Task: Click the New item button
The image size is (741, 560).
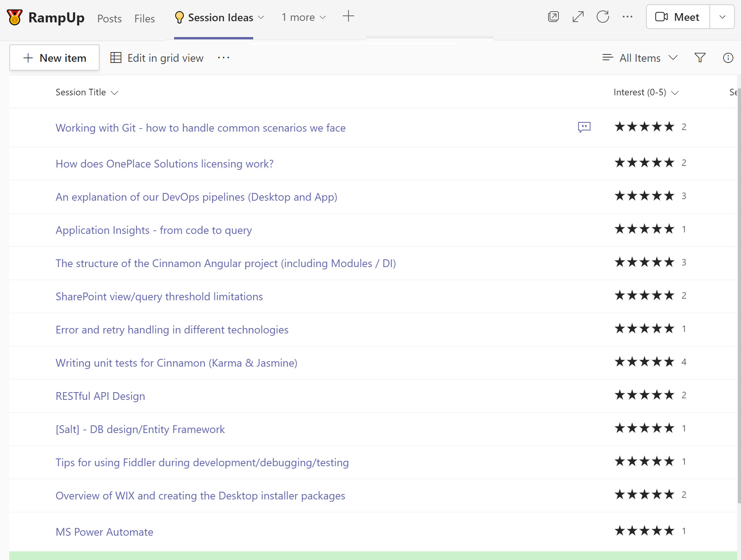Action: [54, 58]
